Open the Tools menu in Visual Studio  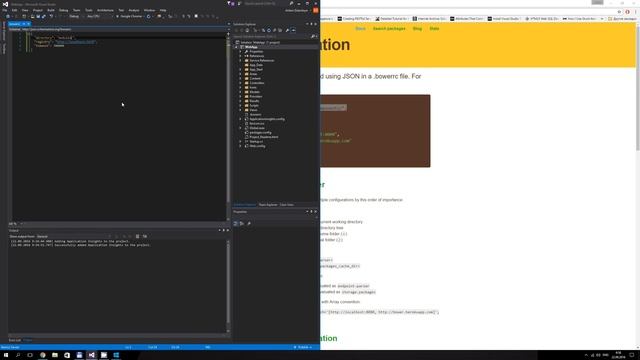tap(89, 10)
